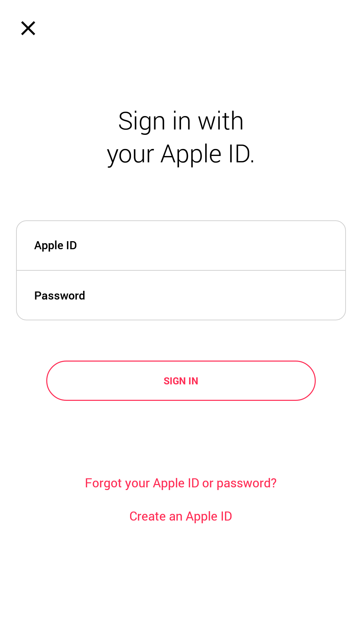362x644 pixels.
Task: Focus the field labeled Password
Action: (x=181, y=295)
